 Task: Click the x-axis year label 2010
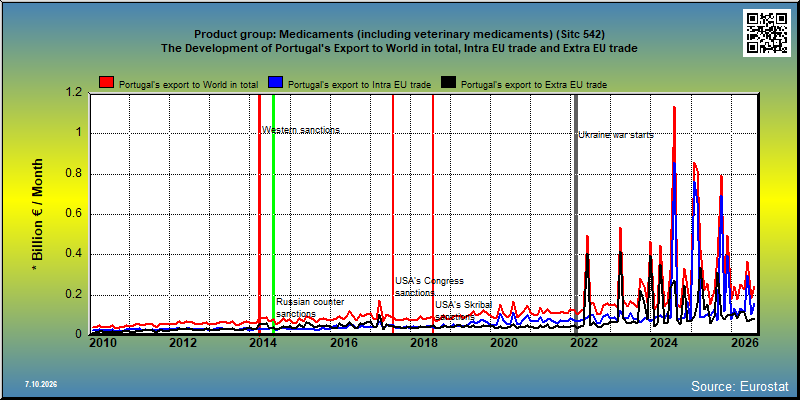point(103,342)
